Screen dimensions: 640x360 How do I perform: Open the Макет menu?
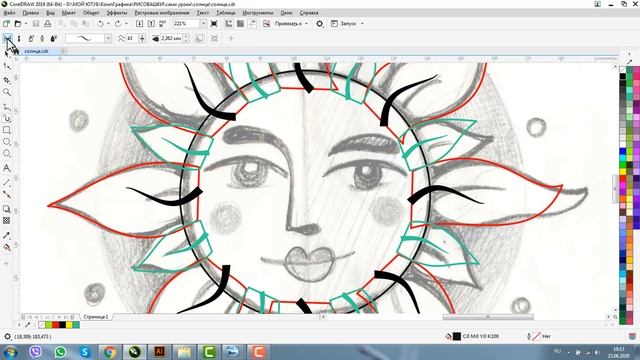(69, 13)
